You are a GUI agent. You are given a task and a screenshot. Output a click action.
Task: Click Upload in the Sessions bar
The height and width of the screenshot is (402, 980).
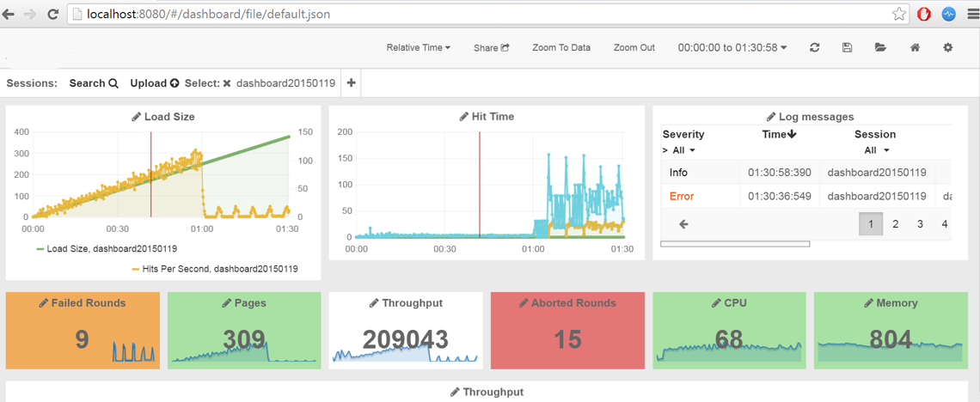pos(155,83)
